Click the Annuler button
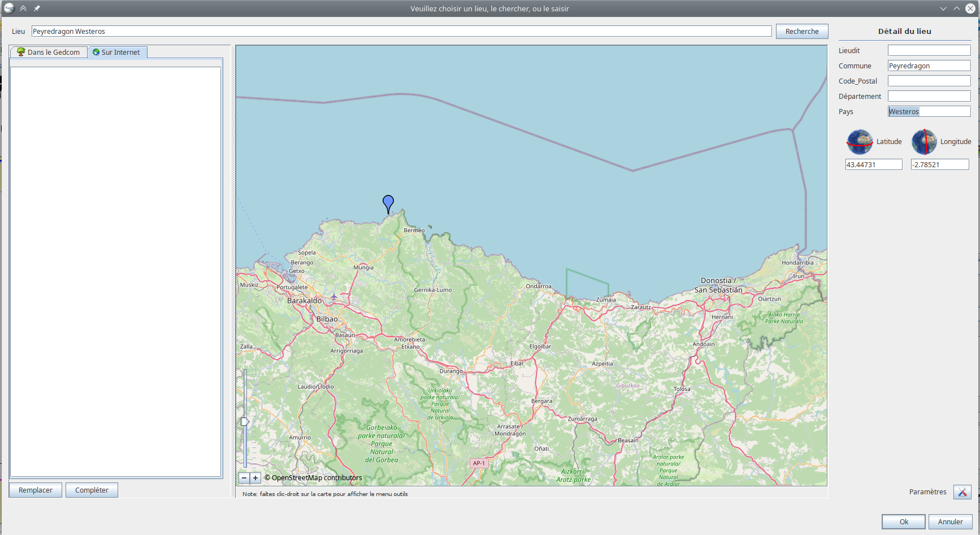The image size is (980, 535). click(950, 521)
